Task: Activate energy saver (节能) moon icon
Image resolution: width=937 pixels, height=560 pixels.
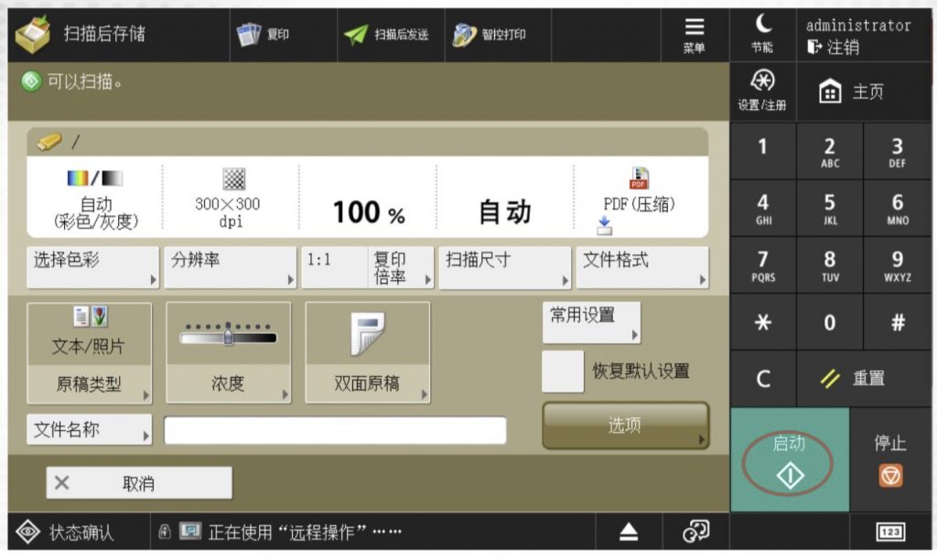Action: [762, 35]
